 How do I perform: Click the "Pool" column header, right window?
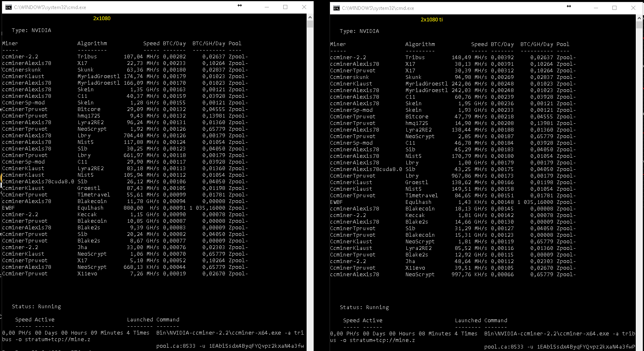[x=563, y=44]
